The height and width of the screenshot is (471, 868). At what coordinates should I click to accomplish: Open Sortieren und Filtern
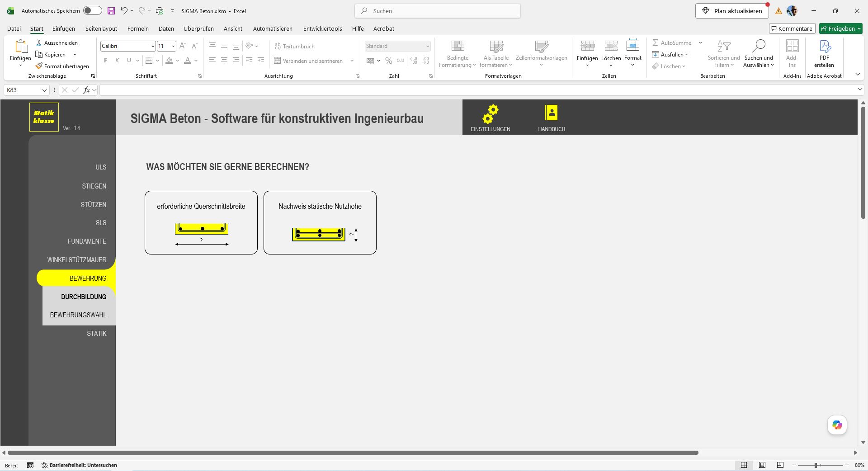click(724, 54)
